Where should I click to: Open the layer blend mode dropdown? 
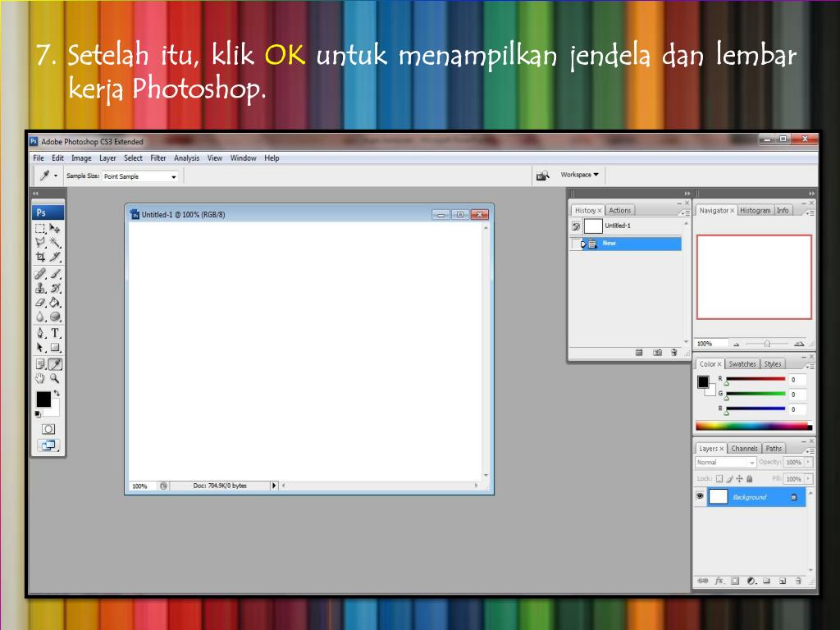(725, 463)
